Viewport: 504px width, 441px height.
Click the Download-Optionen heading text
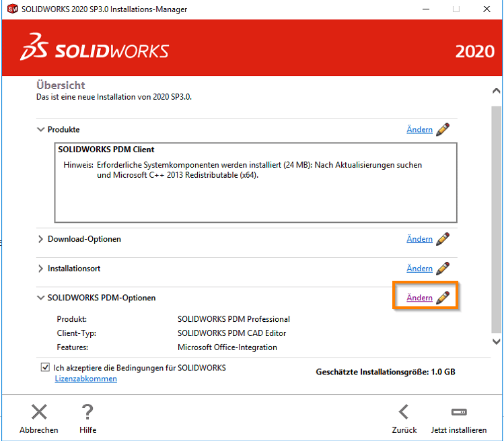[84, 239]
